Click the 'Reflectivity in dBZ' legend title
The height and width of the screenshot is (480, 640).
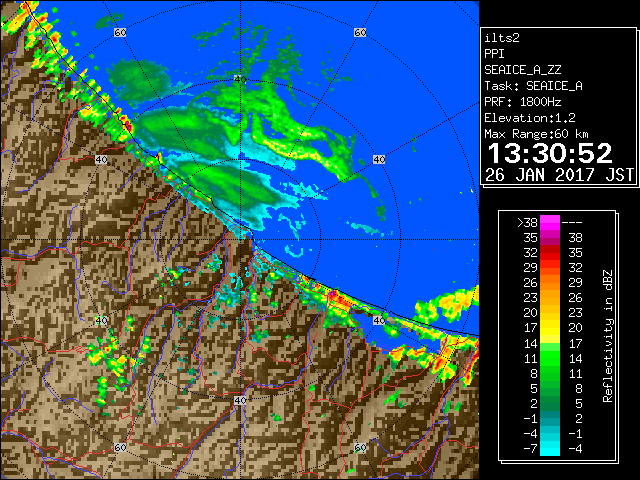click(608, 336)
